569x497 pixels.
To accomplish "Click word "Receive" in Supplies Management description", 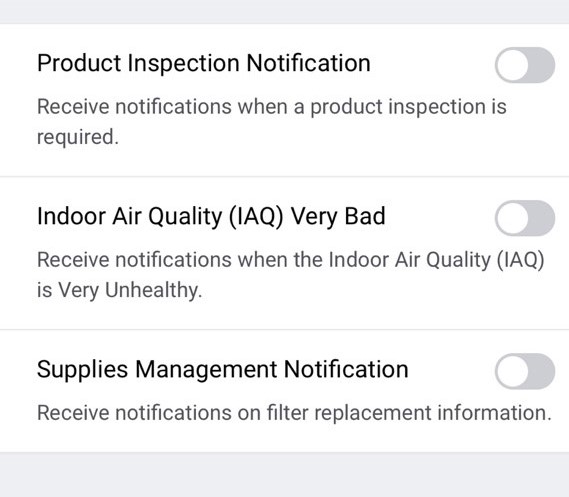I will point(73,413).
